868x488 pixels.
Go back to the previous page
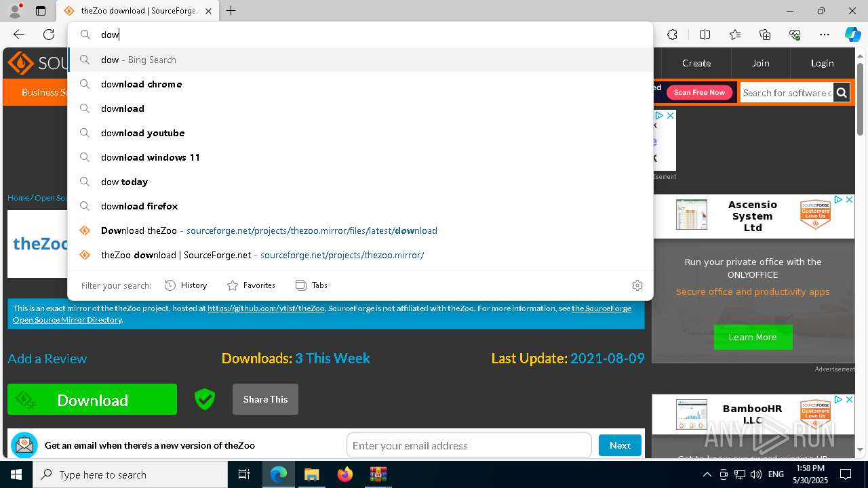coord(19,35)
